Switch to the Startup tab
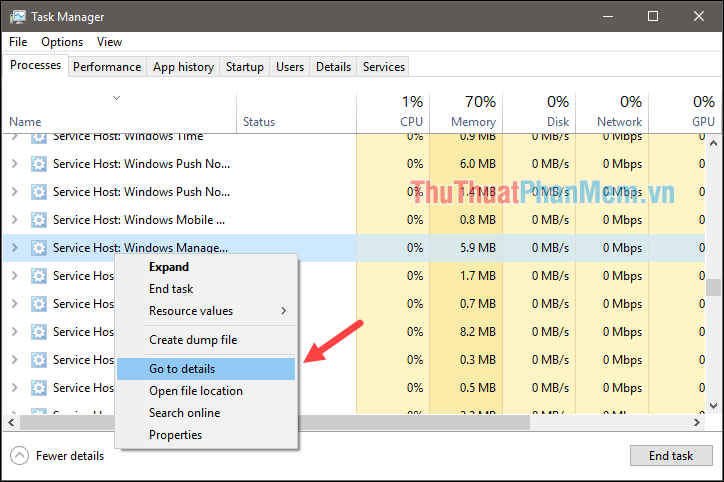724x482 pixels. pos(245,67)
